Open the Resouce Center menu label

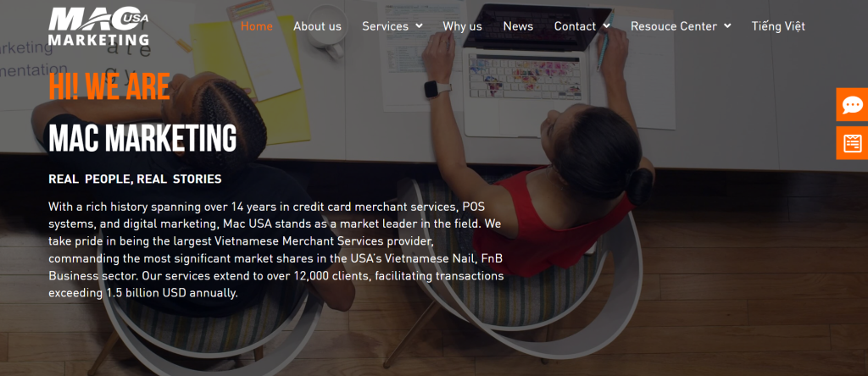coord(674,26)
